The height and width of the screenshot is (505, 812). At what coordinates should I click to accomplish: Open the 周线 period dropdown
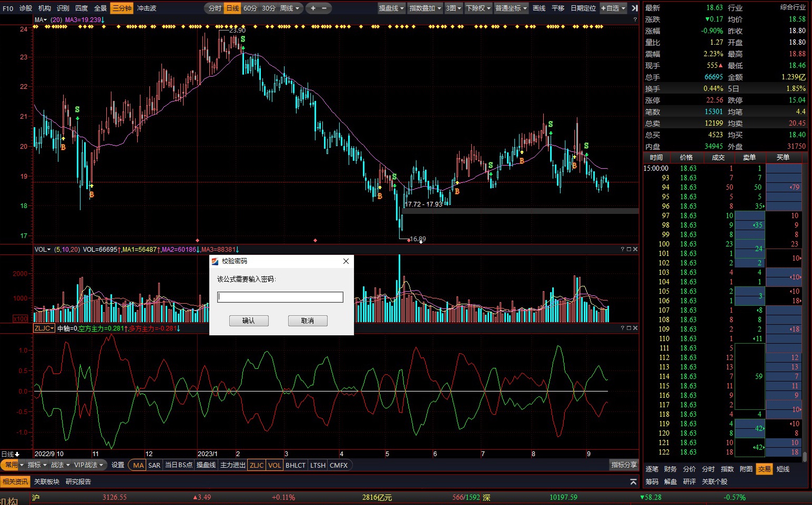(x=290, y=8)
